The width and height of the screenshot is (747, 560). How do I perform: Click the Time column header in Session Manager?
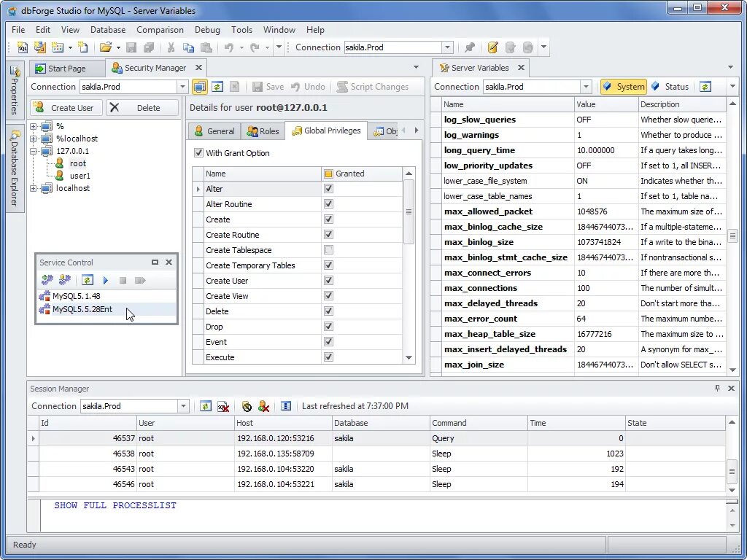[x=576, y=423]
